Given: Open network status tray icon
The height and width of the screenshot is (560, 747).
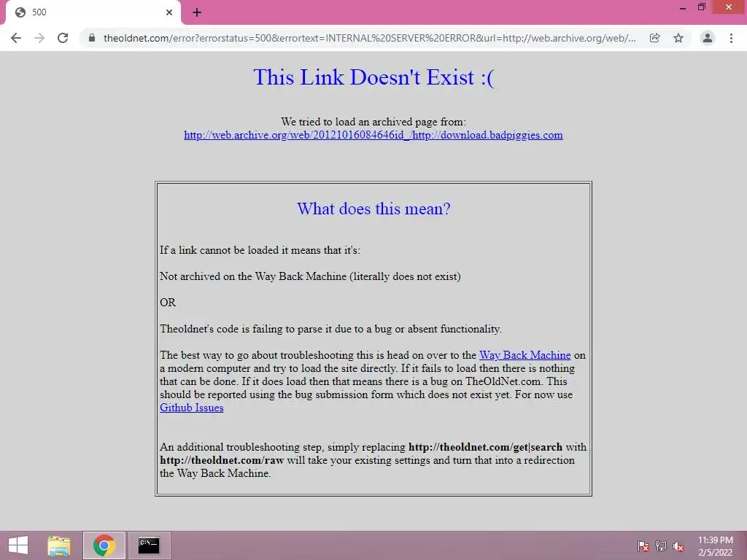Looking at the screenshot, I should pyautogui.click(x=661, y=545).
